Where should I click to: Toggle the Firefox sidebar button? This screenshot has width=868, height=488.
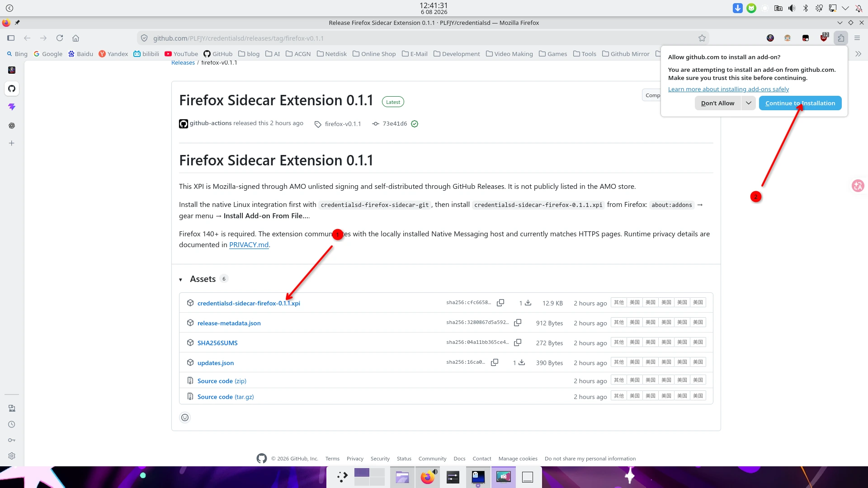pos(11,38)
